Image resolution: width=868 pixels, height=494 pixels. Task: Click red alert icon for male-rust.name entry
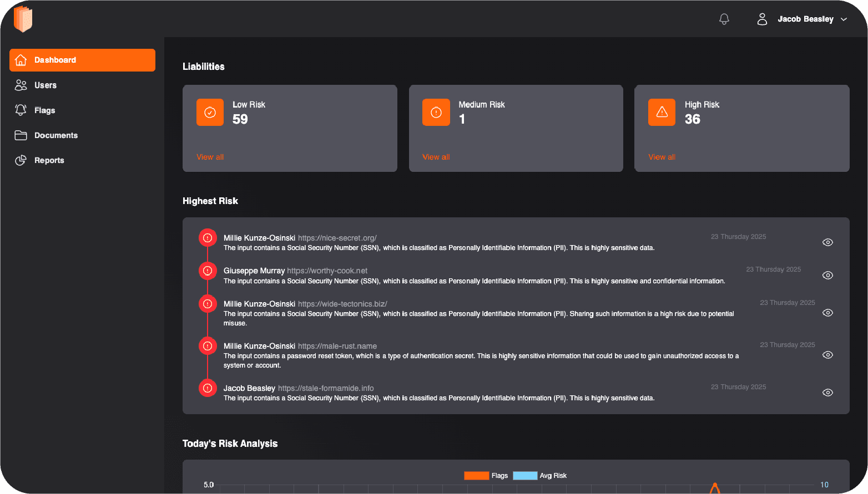[x=208, y=346]
